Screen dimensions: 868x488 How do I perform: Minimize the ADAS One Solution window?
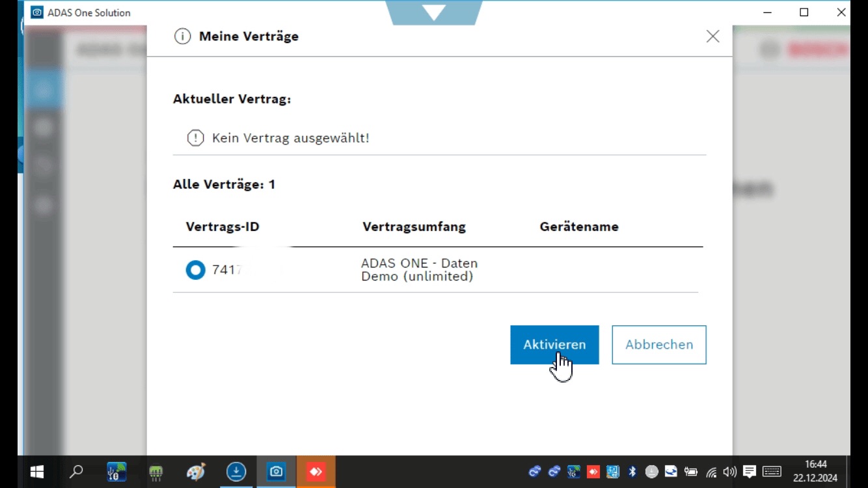coord(767,12)
